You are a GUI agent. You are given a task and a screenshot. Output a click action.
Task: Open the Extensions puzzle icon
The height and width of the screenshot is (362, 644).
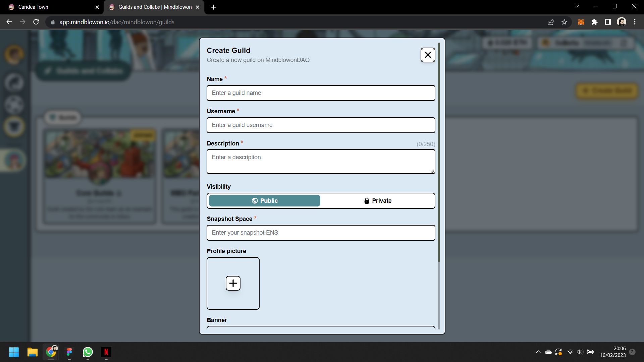coord(594,22)
